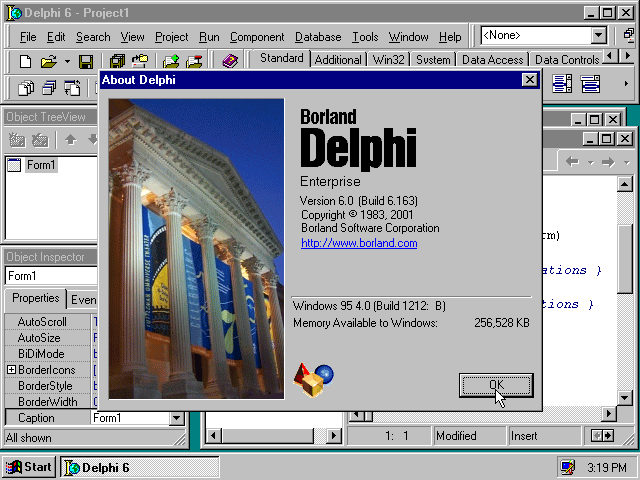Follow the http://www.borland.com link
Viewport: 640px width, 480px height.
pyautogui.click(x=359, y=243)
